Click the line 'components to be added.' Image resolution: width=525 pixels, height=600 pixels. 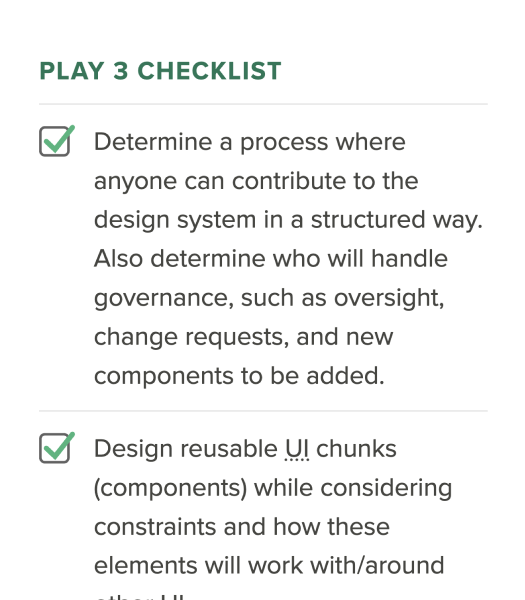click(239, 376)
